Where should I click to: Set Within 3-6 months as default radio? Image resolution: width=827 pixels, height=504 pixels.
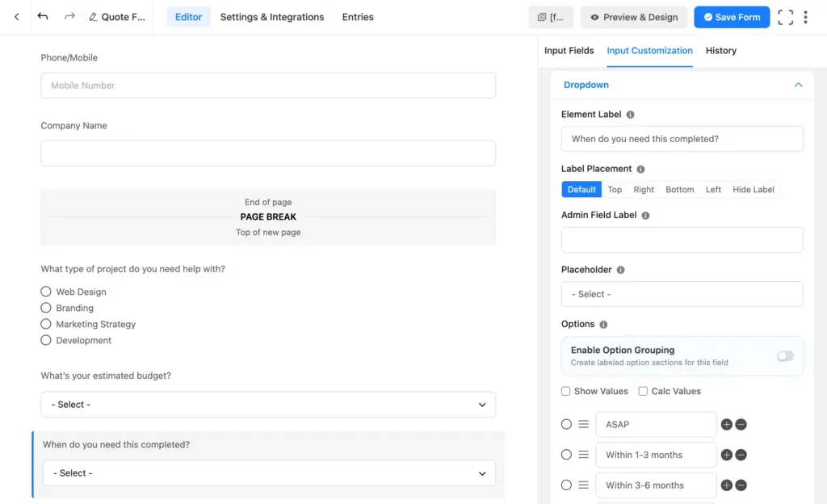pos(566,485)
